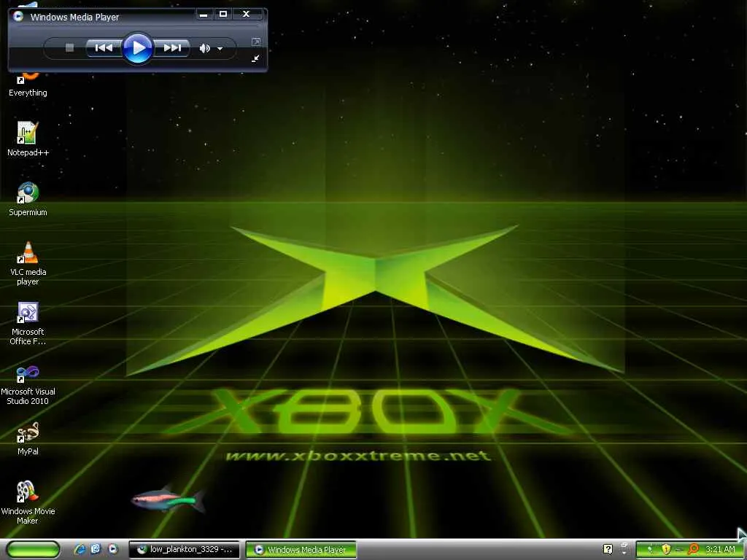This screenshot has height=560, width=747.
Task: Skip to the previous track
Action: pyautogui.click(x=104, y=47)
